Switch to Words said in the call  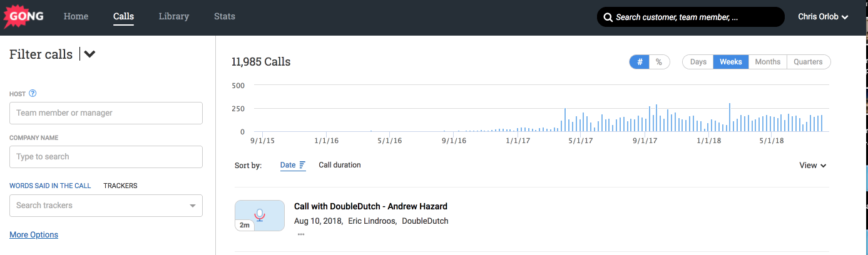50,186
